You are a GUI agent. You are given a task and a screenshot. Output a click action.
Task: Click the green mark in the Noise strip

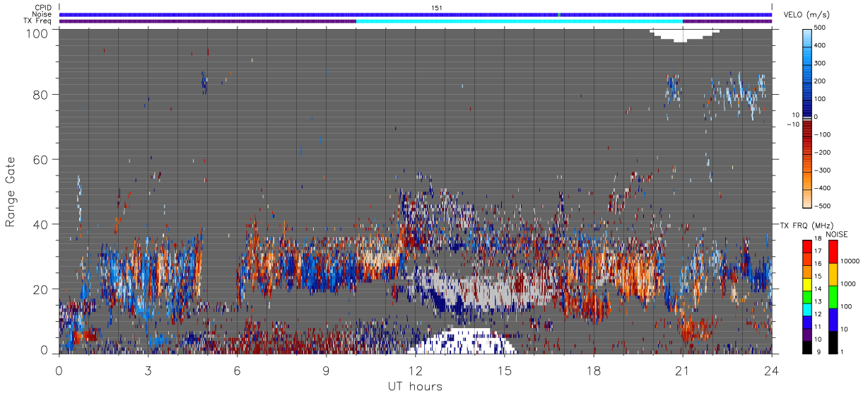pos(560,14)
